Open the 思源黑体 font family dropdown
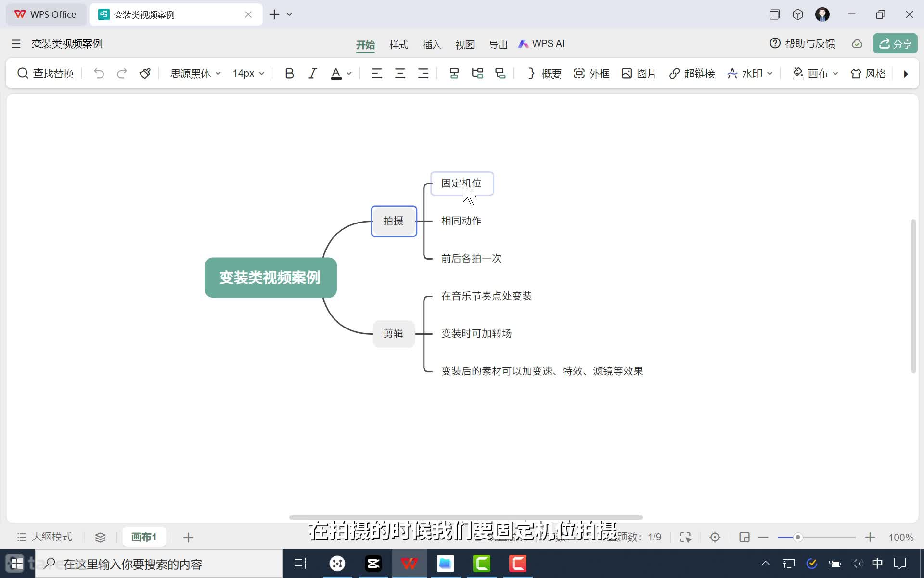924x578 pixels. click(195, 73)
